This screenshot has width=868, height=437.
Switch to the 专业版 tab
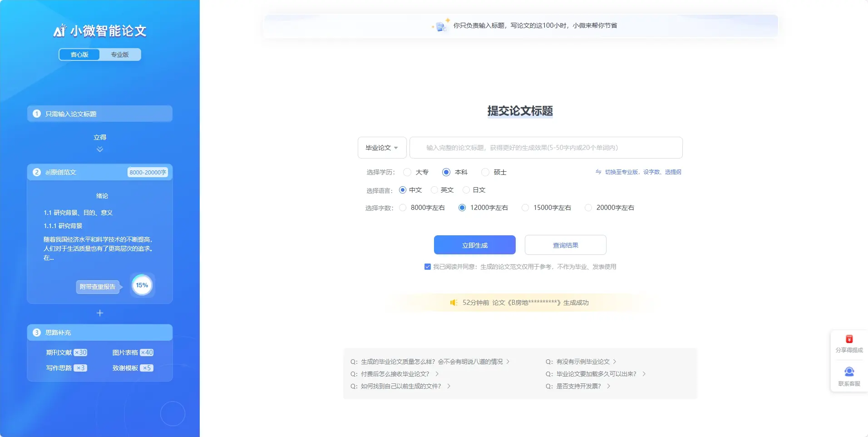(x=119, y=55)
